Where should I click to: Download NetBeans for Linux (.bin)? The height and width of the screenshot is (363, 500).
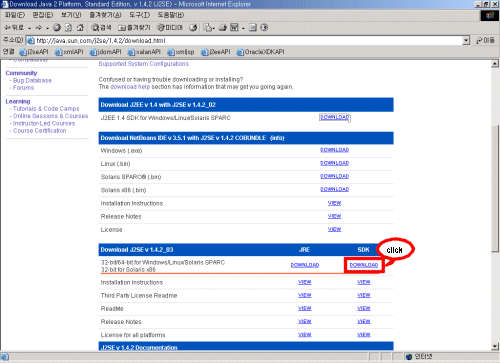click(334, 163)
